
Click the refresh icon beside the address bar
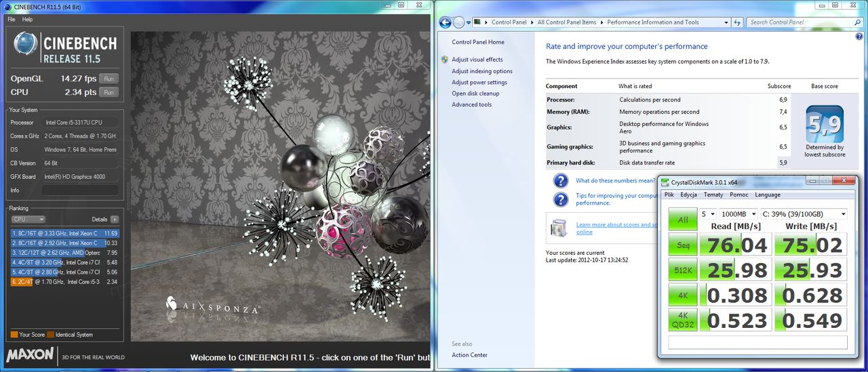pyautogui.click(x=736, y=22)
